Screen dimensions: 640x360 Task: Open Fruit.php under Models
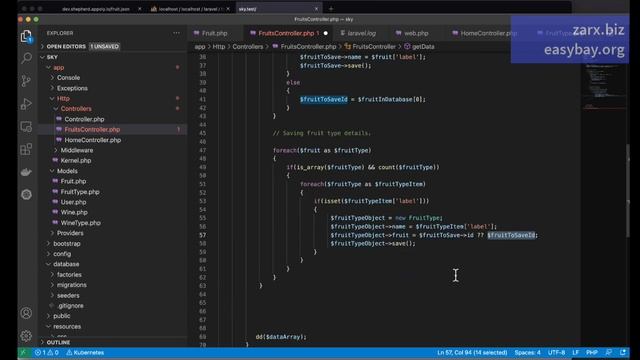pyautogui.click(x=73, y=181)
